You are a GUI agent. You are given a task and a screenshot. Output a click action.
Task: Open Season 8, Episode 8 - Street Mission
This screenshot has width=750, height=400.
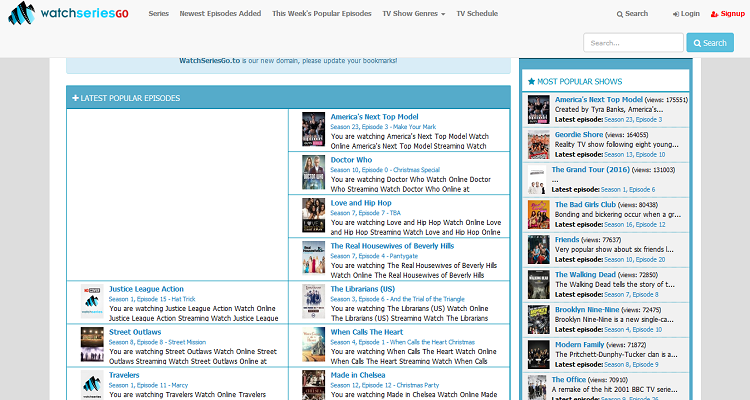[x=157, y=342]
